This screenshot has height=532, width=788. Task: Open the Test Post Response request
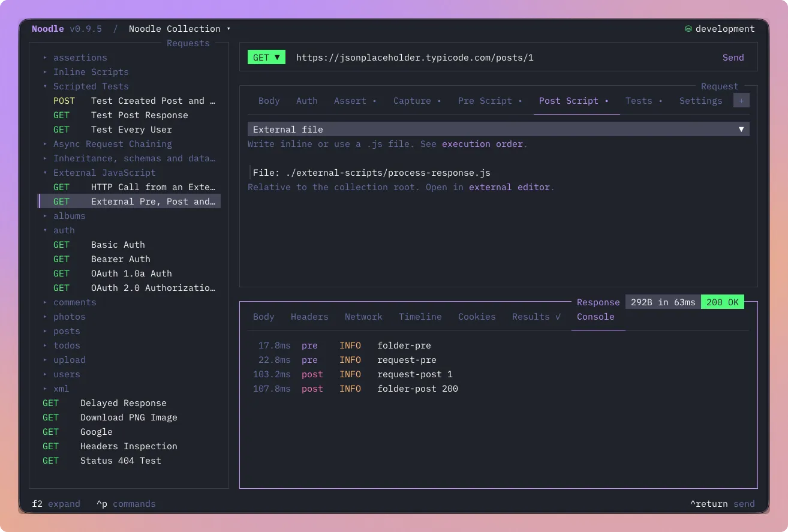(130, 115)
